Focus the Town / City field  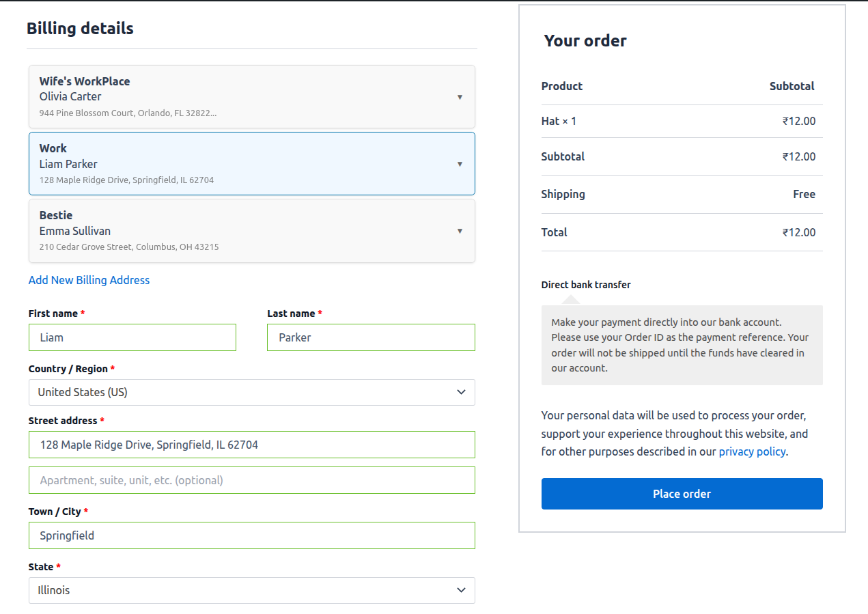point(251,535)
